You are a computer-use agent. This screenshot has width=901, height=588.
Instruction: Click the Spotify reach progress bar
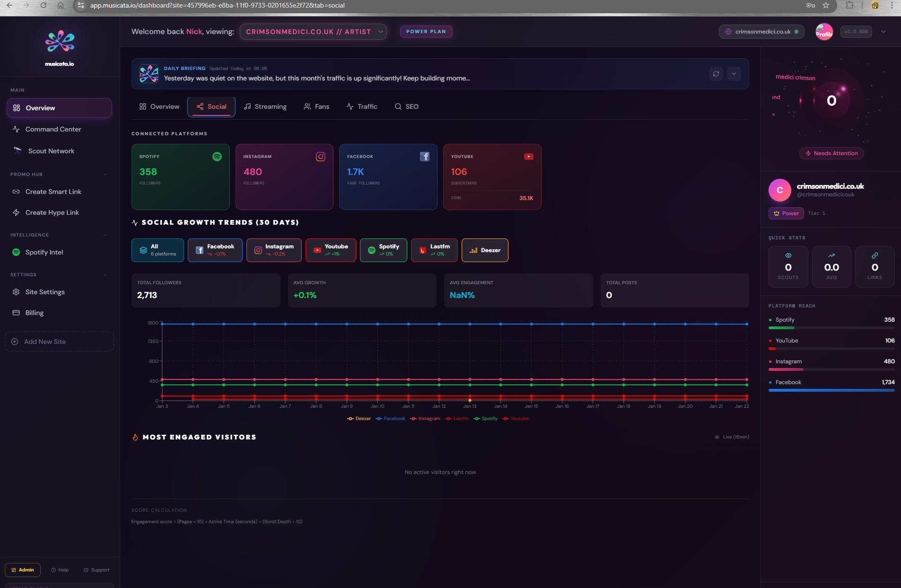pos(831,328)
